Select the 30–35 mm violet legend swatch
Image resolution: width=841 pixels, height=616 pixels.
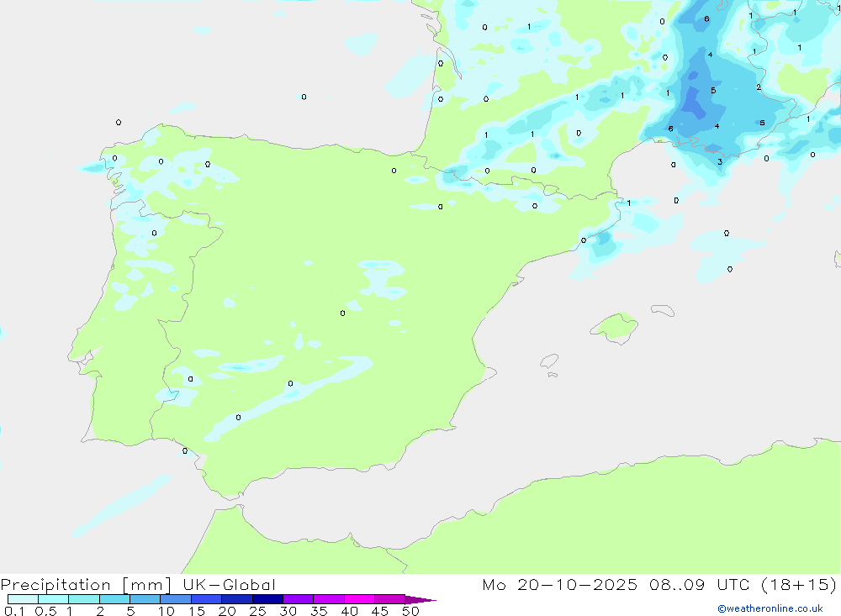(299, 599)
